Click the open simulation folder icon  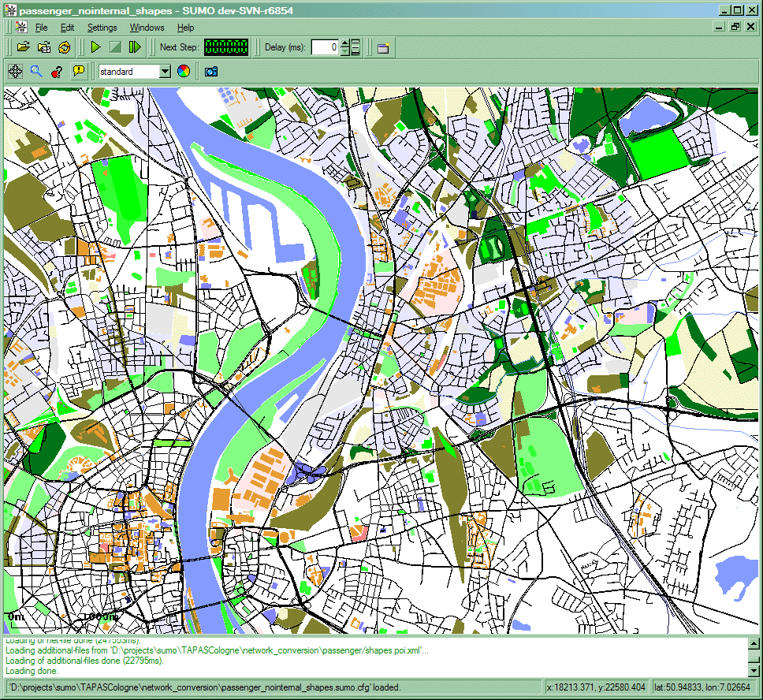pos(24,47)
